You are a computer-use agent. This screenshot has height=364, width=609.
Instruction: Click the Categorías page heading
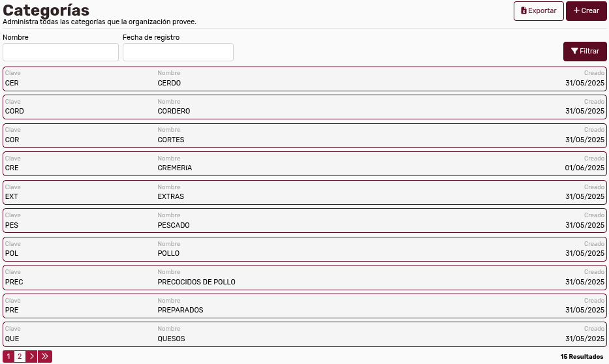(46, 10)
